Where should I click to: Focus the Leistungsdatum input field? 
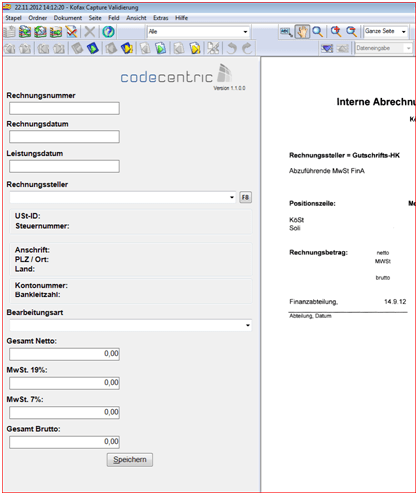coord(64,166)
